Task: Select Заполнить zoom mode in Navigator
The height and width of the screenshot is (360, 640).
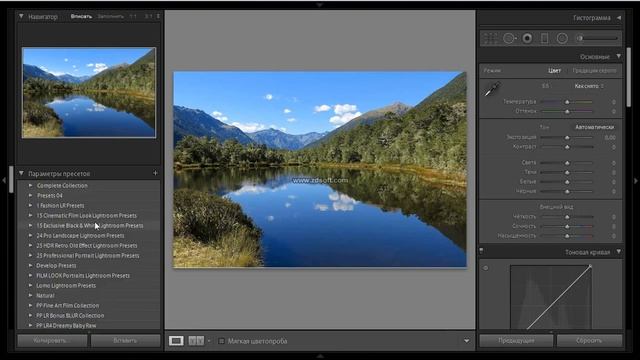Action: coord(111,16)
